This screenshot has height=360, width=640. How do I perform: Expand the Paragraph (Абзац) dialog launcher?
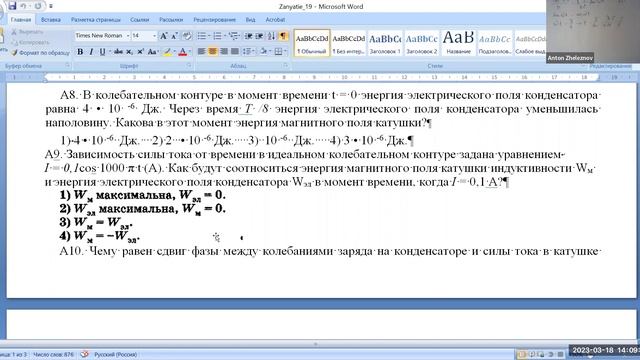click(285, 65)
